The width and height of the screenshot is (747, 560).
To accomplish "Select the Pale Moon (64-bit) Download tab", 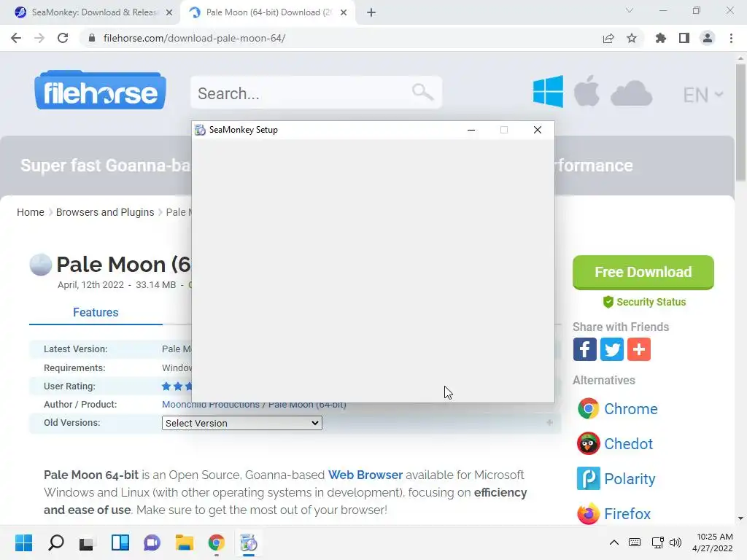I will tap(268, 12).
